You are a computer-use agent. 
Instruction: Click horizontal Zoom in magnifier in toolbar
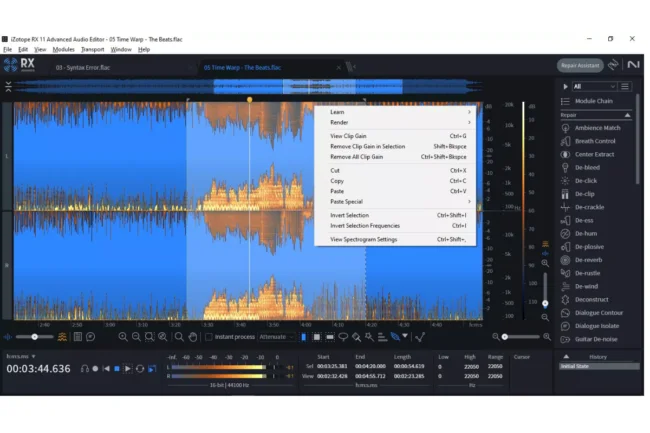(x=123, y=337)
